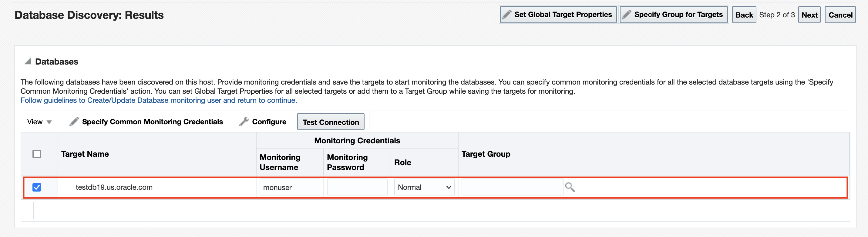Cancel the database discovery wizard
The width and height of the screenshot is (868, 237).
tap(840, 15)
